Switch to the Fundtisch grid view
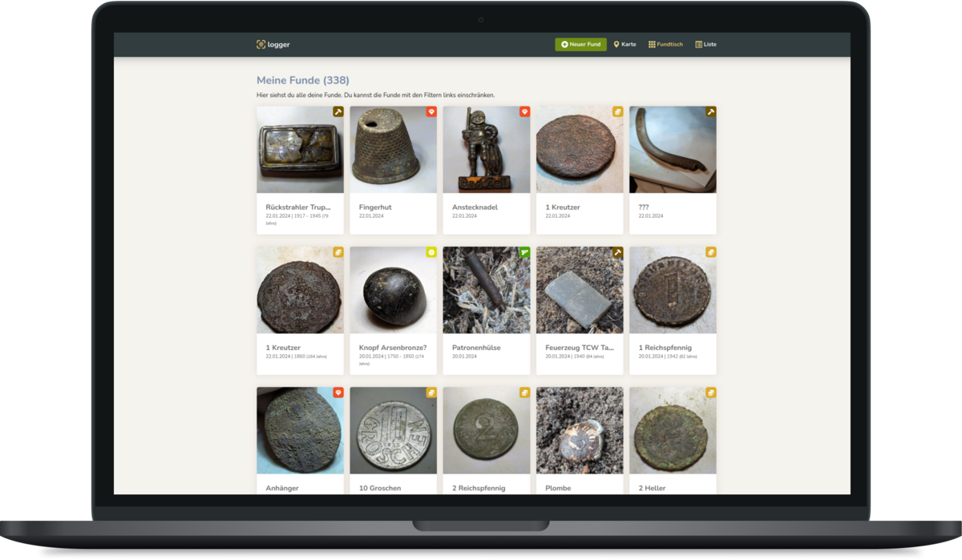This screenshot has width=962, height=560. point(665,45)
